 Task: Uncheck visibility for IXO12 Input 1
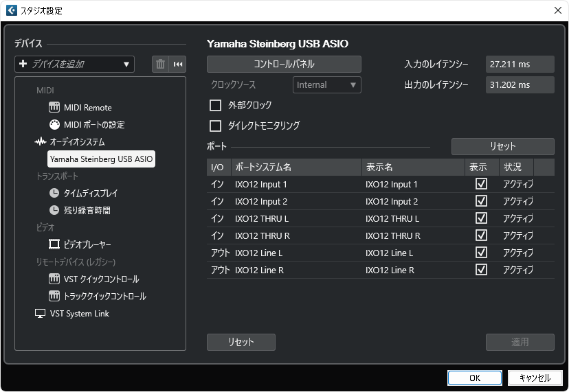(x=481, y=184)
